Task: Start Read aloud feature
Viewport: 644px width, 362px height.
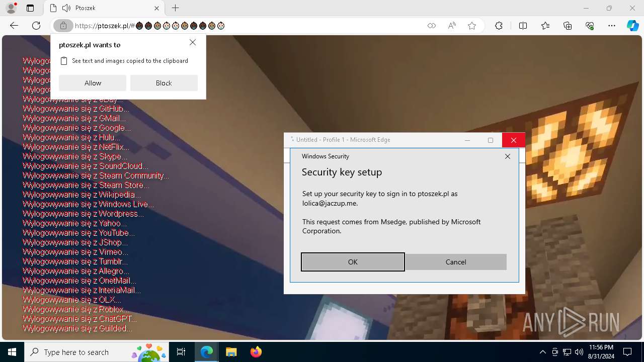Action: coord(452,26)
